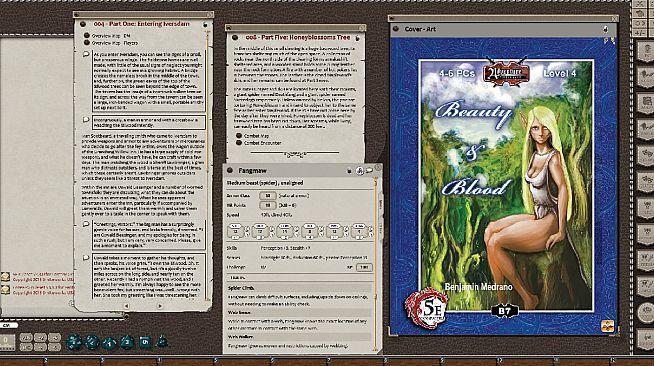
Task: Toggle lock on Cover - Art window
Action: pos(605,29)
